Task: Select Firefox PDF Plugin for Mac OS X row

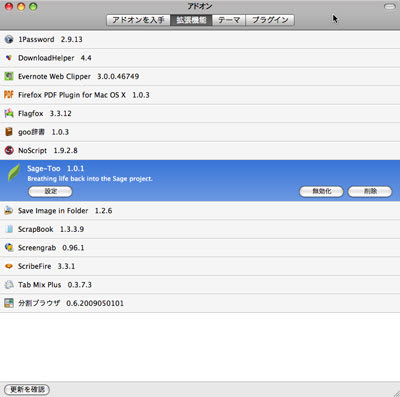Action: (200, 95)
